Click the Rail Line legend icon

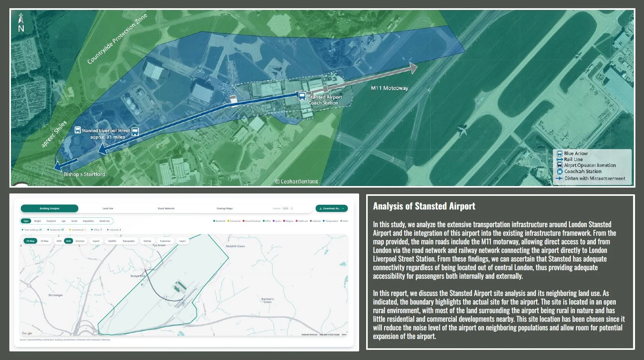click(x=560, y=159)
